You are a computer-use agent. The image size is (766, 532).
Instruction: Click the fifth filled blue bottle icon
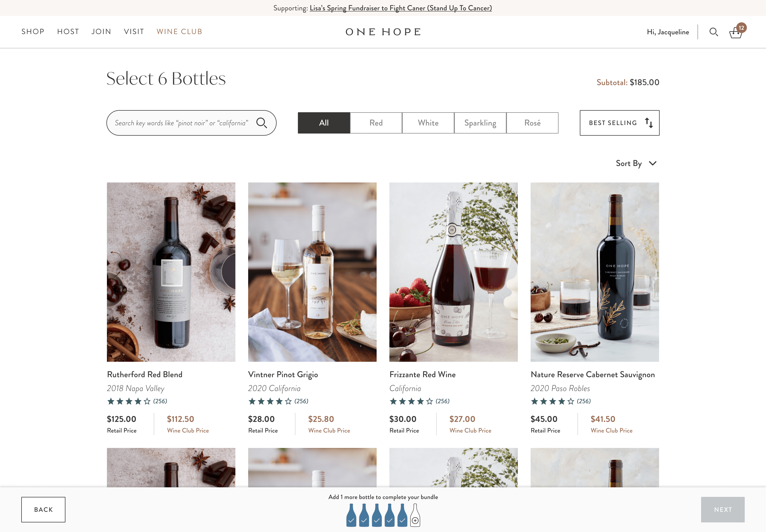(402, 515)
